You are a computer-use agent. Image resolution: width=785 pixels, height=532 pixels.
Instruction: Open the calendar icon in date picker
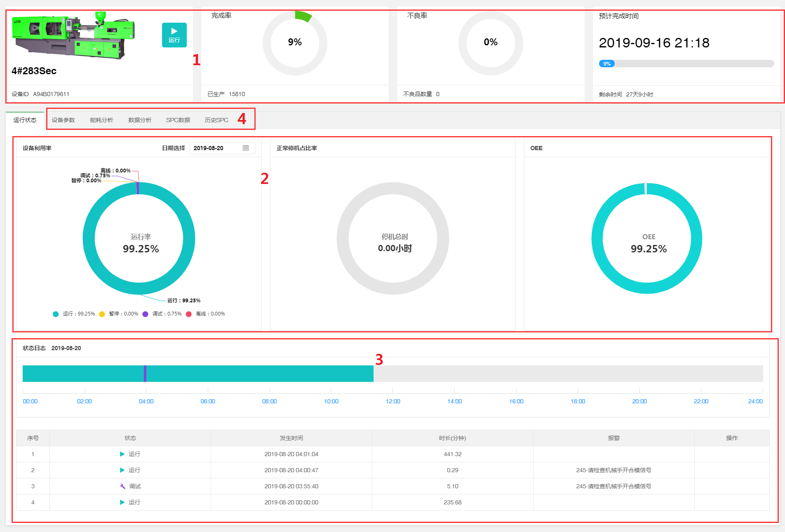246,148
